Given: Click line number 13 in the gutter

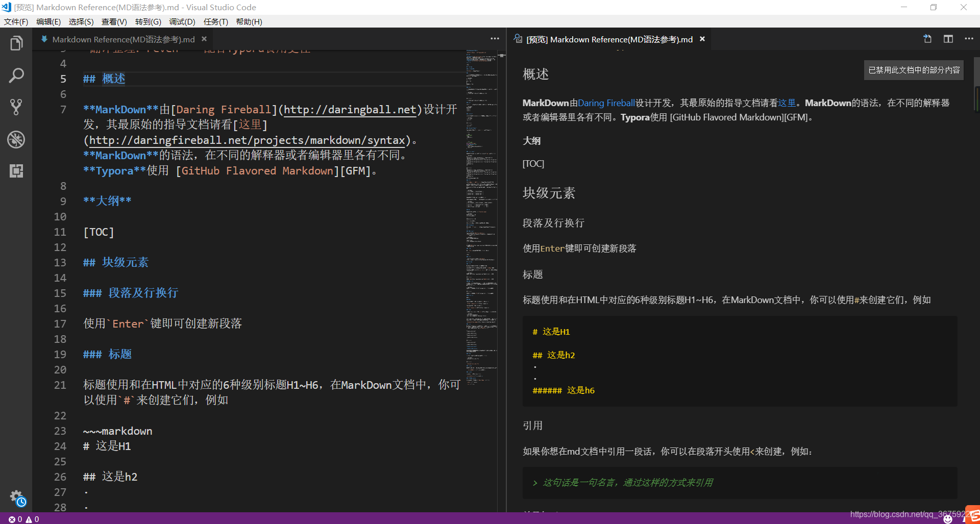Looking at the screenshot, I should [60, 262].
